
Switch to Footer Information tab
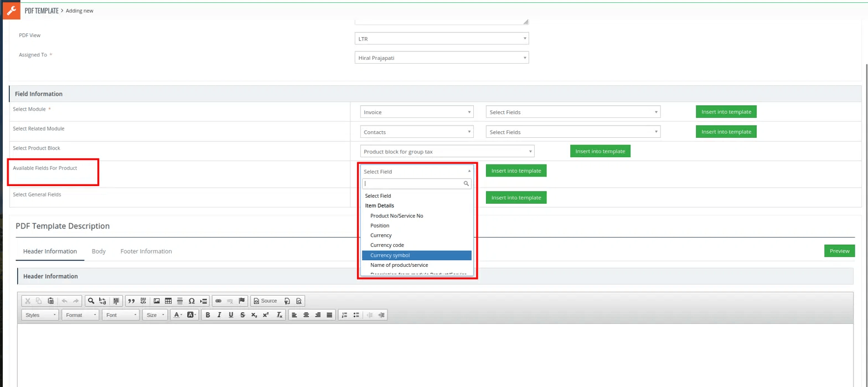pyautogui.click(x=146, y=251)
